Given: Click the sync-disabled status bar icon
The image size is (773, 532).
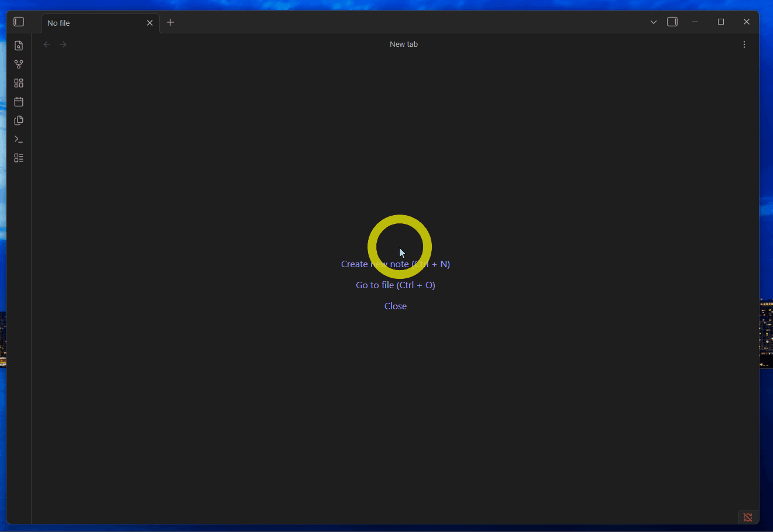Looking at the screenshot, I should (x=748, y=517).
